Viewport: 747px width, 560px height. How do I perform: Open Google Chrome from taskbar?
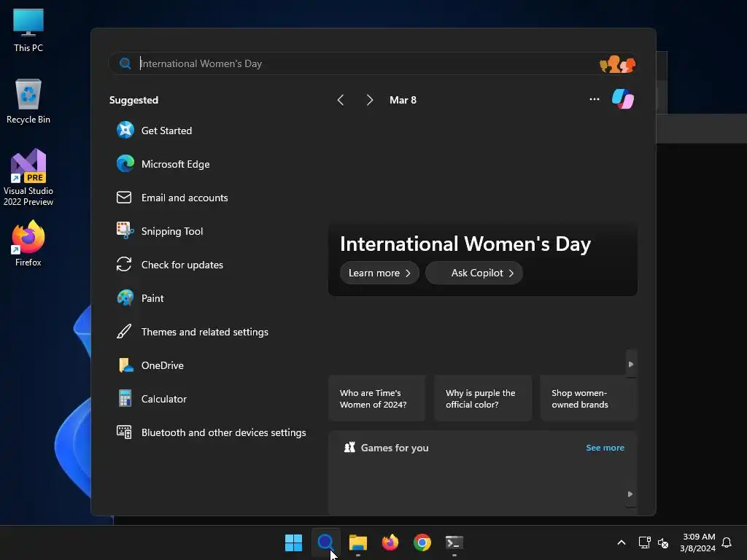422,542
